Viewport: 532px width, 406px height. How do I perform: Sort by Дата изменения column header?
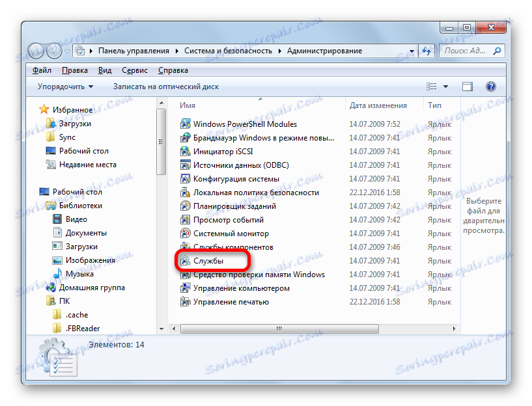point(384,105)
